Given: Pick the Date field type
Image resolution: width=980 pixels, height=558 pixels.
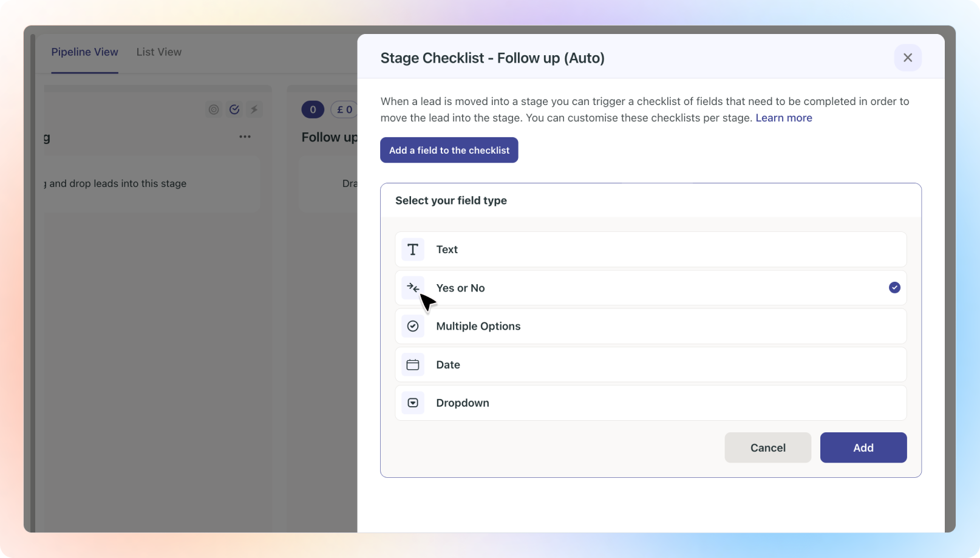Looking at the screenshot, I should [x=650, y=365].
